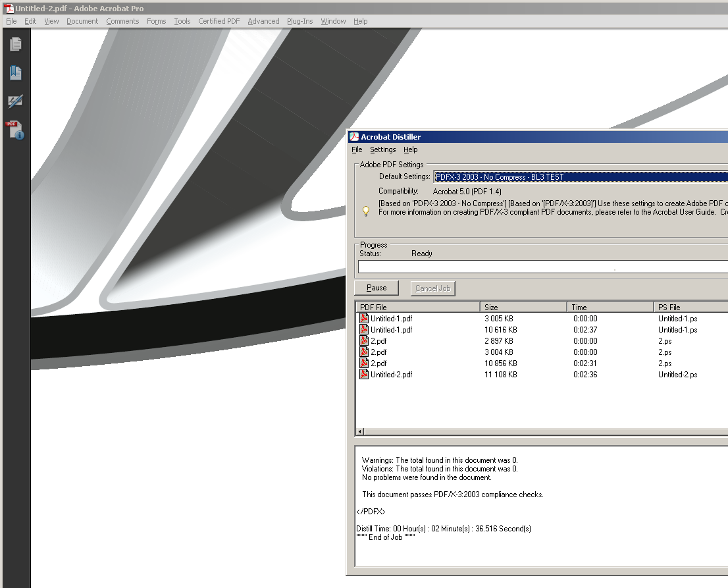Click PDF icon of the 3 004 KB 2.pdf
The height and width of the screenshot is (588, 728).
click(x=364, y=352)
